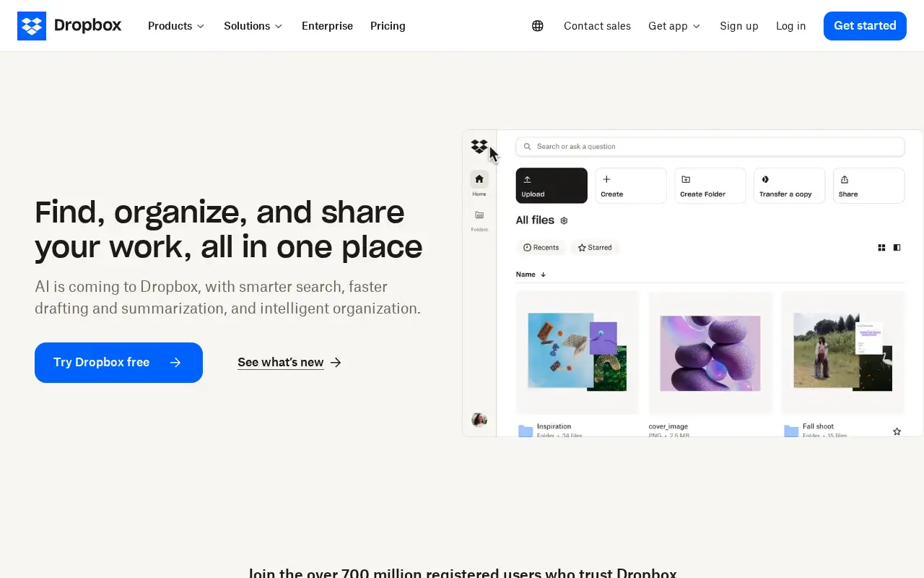The image size is (924, 578).
Task: Open the Get app dropdown
Action: click(x=674, y=26)
